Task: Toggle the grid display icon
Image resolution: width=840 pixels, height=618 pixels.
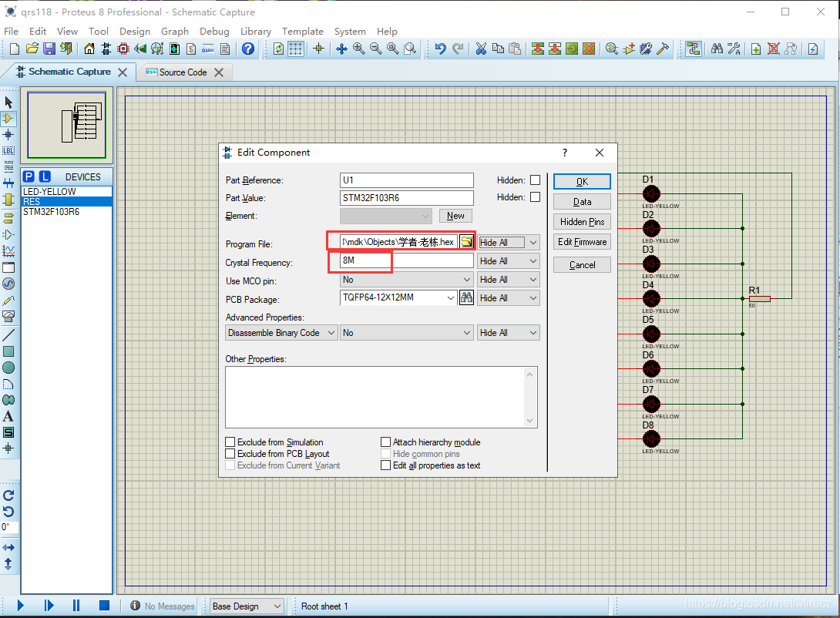Action: coord(296,49)
